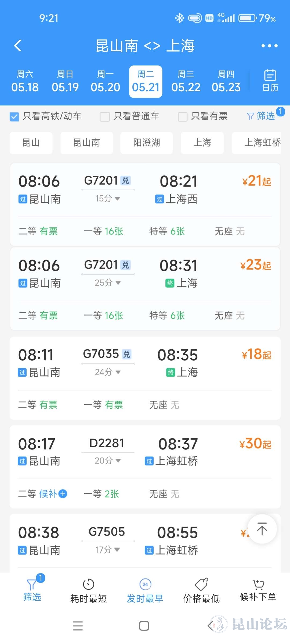
Task: Expand the 15分 stops dropdown for G7201
Action: 108,199
